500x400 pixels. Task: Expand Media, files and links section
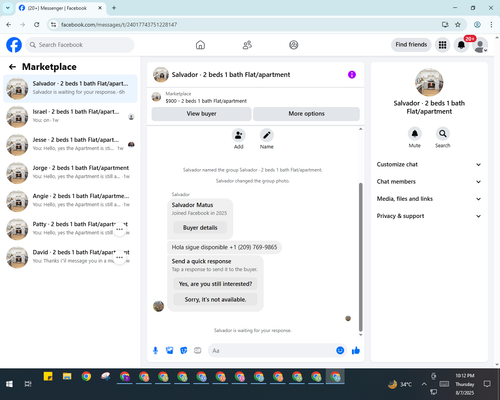click(429, 199)
